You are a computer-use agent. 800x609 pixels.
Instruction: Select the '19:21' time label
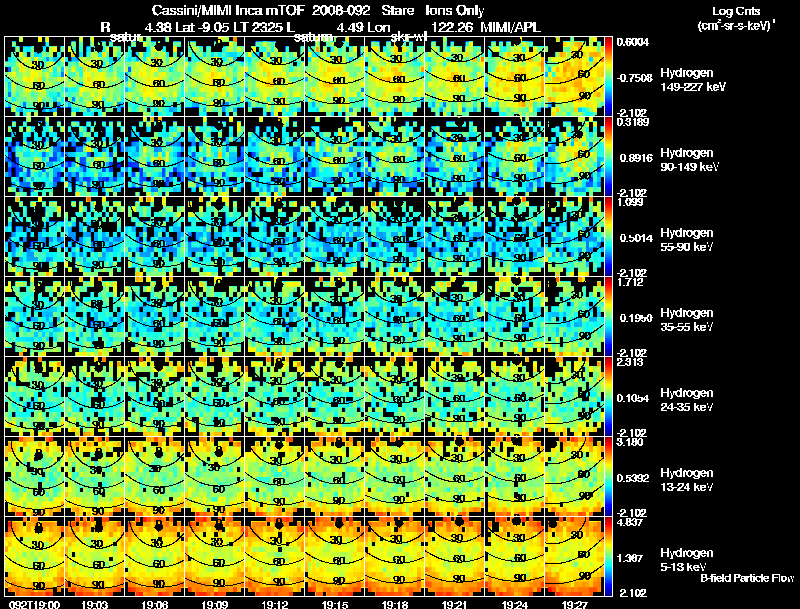coord(455,604)
